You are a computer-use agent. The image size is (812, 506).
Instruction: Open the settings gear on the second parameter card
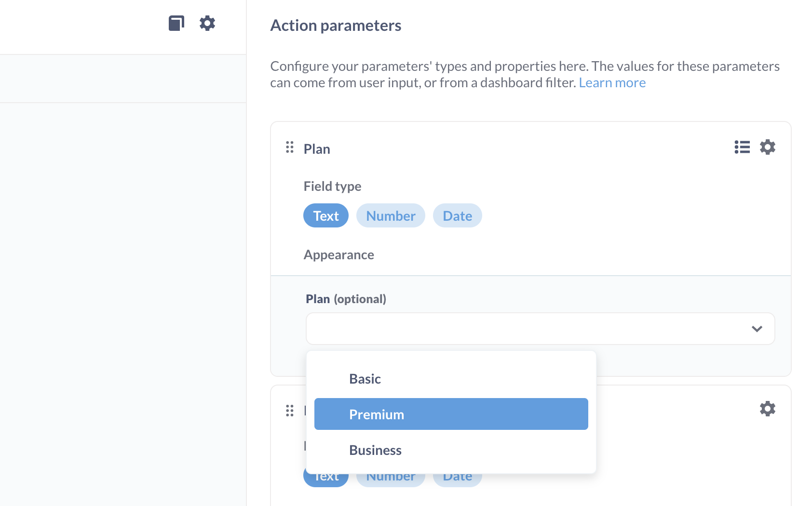click(x=768, y=409)
